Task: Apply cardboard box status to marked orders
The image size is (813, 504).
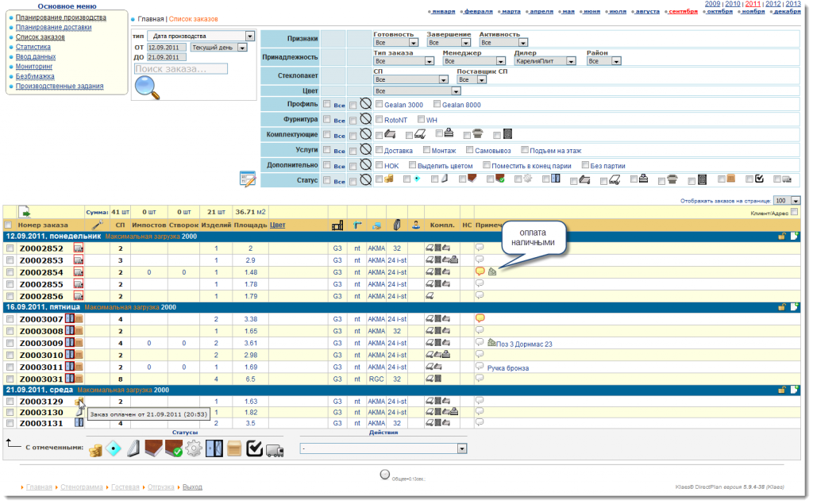Action: (234, 448)
